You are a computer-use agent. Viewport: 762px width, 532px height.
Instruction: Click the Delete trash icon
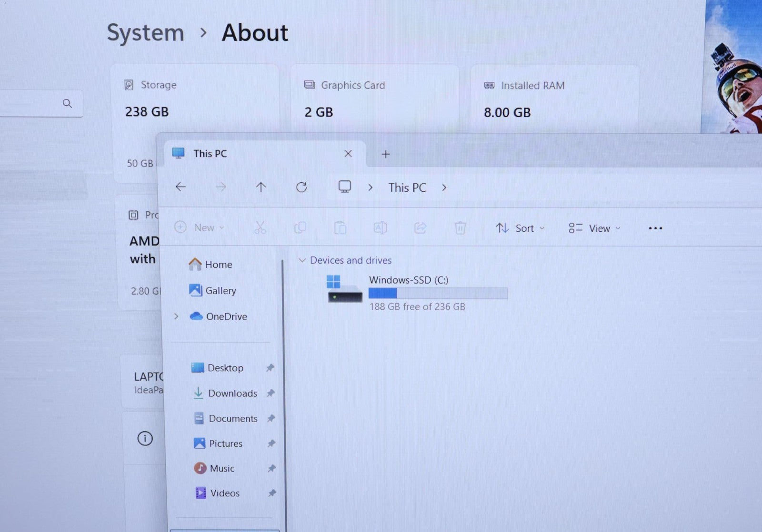(x=460, y=228)
